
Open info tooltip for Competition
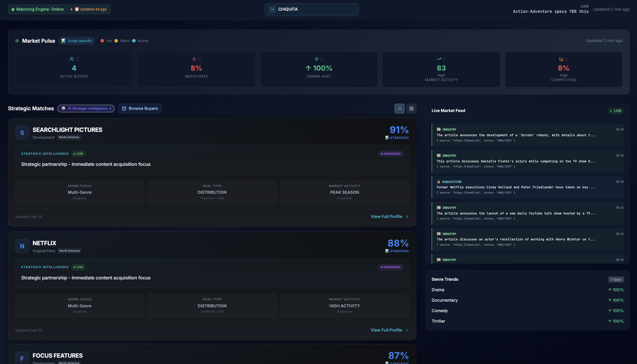tap(567, 59)
